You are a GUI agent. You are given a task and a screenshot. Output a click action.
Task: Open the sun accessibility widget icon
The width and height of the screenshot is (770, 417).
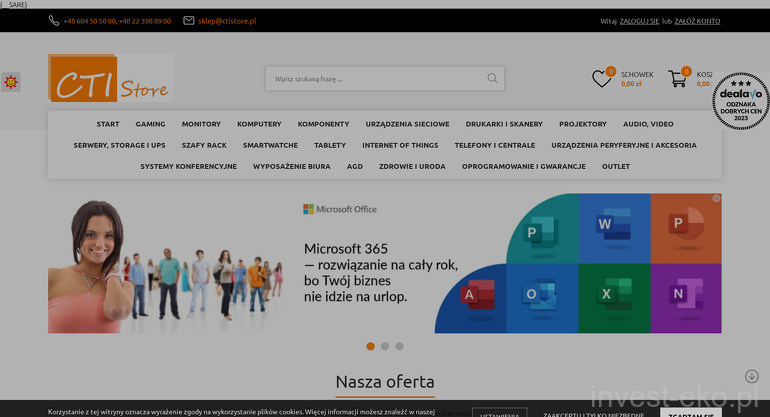click(11, 82)
